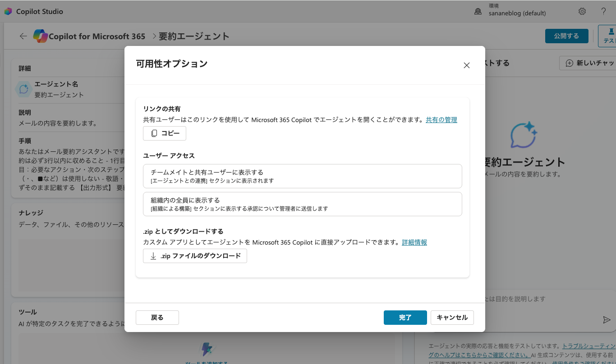
Task: Click the 公開する button
Action: (x=566, y=36)
